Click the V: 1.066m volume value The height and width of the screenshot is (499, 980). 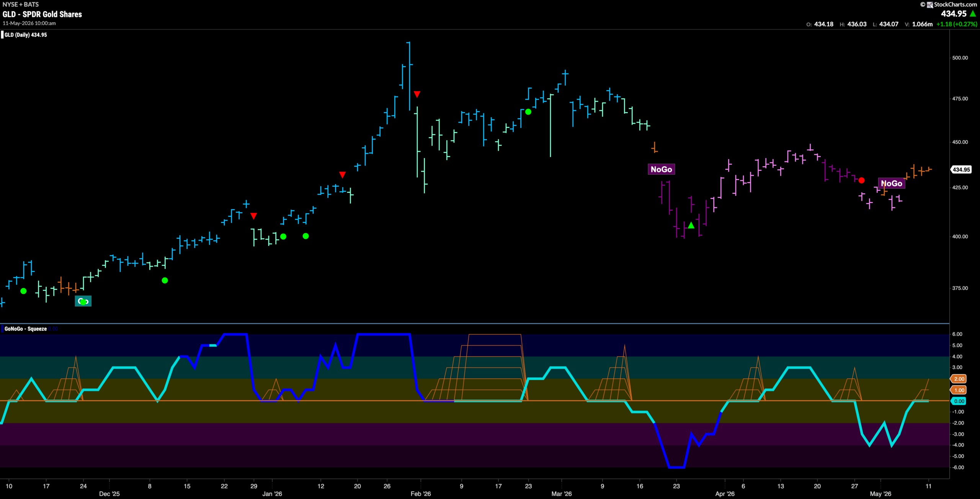tap(919, 24)
